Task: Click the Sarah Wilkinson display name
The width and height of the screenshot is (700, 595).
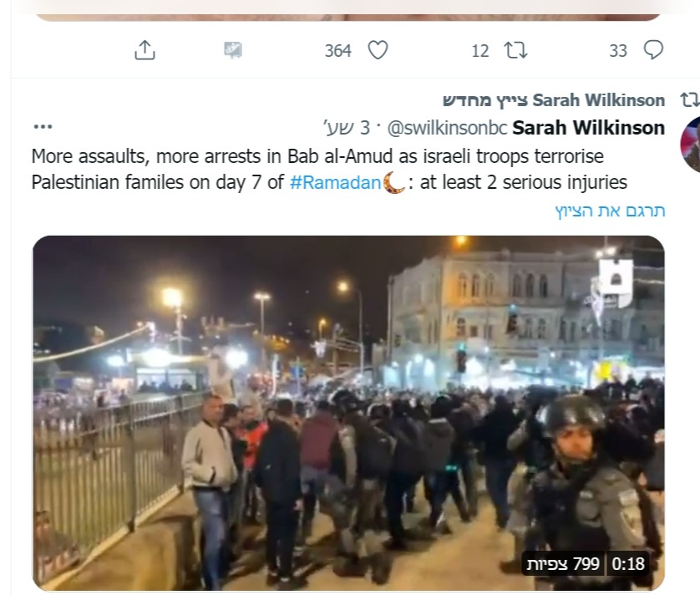Action: point(588,128)
